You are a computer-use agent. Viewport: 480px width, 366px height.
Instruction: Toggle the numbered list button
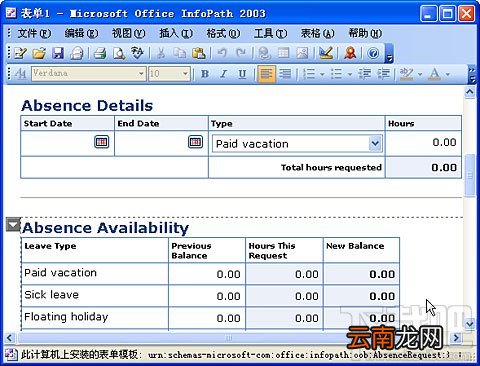[x=309, y=74]
